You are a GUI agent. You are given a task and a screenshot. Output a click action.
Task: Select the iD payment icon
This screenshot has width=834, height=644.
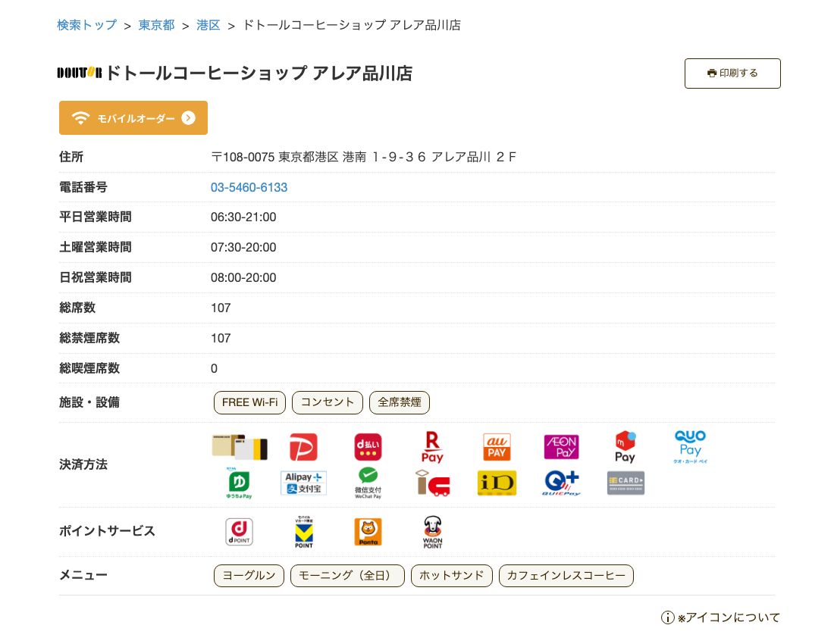click(497, 483)
